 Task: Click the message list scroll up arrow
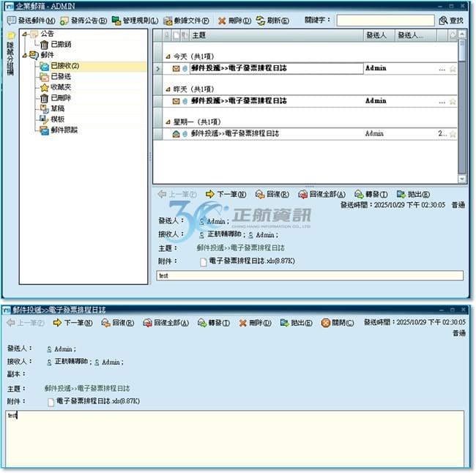click(462, 34)
